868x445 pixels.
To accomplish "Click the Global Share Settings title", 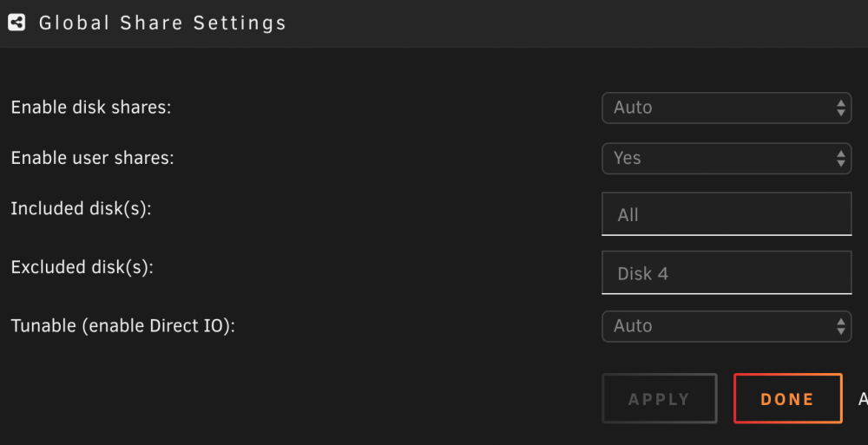I will [x=162, y=23].
